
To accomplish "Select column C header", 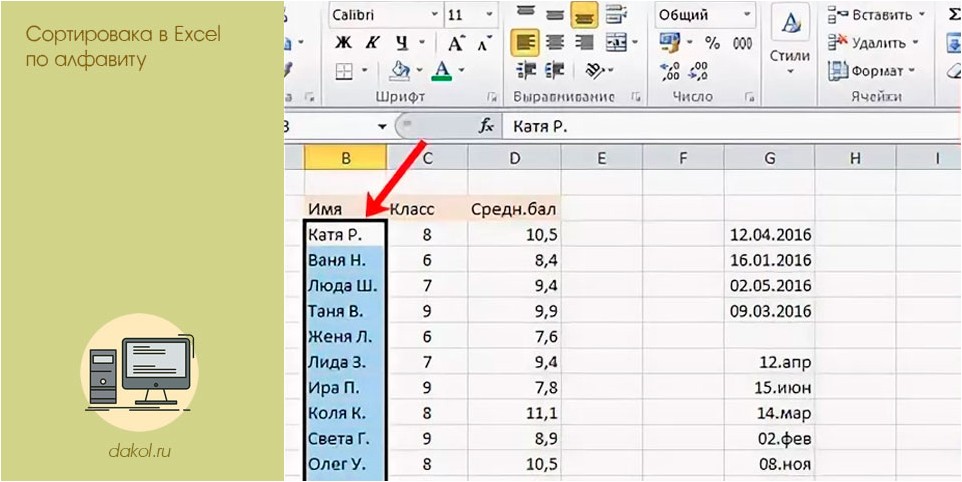I will click(x=427, y=158).
